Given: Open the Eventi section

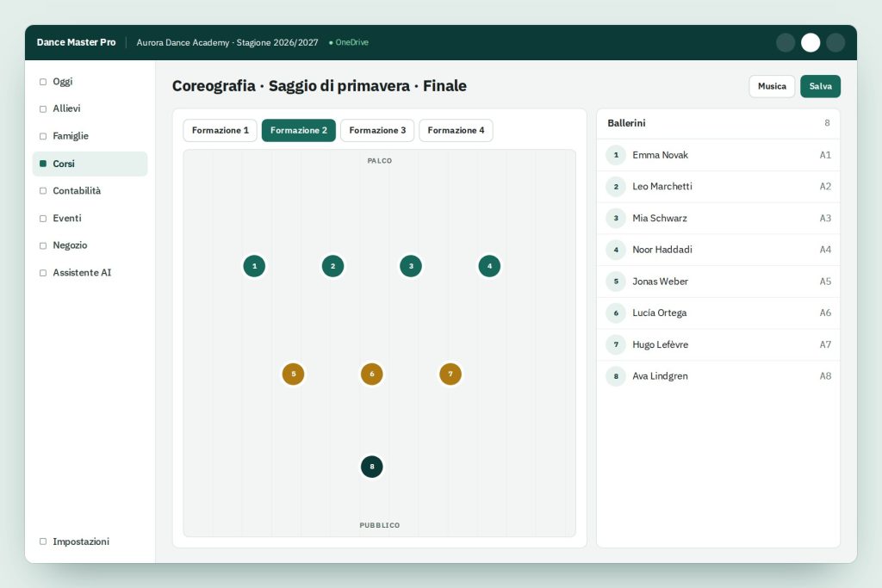Looking at the screenshot, I should pos(90,218).
